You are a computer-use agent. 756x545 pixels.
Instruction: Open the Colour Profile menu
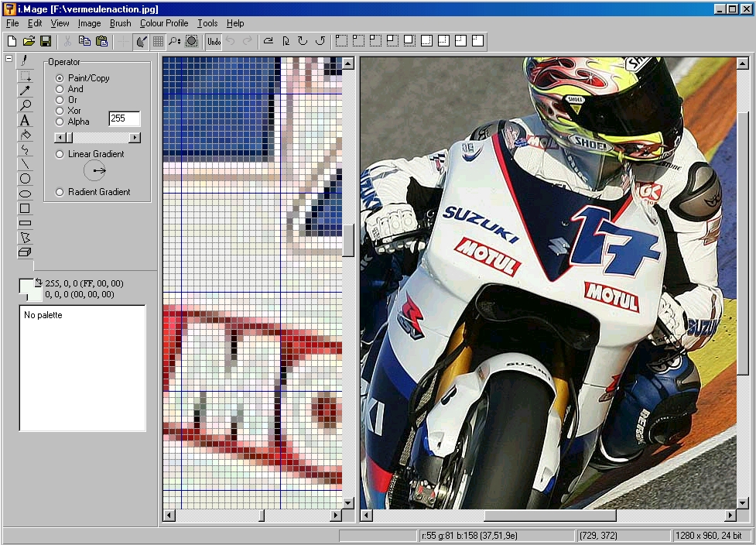click(x=164, y=23)
